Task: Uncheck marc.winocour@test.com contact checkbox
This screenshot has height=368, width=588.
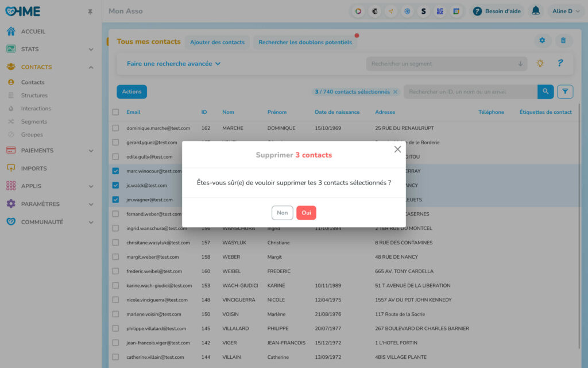Action: point(116,171)
